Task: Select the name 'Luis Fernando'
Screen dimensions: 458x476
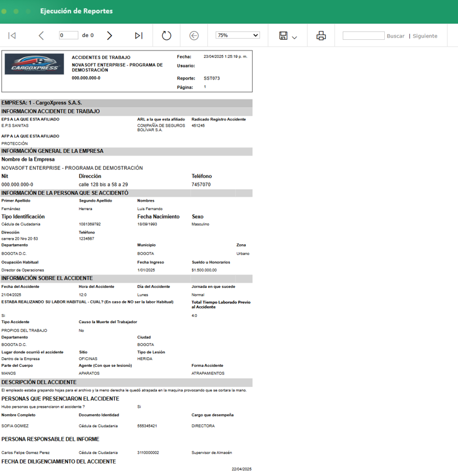Action: (x=150, y=209)
